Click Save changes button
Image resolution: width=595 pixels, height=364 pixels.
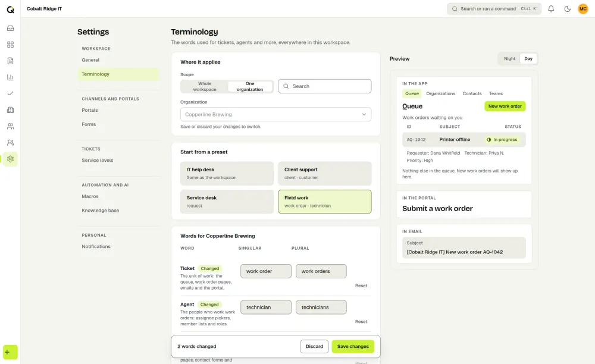tap(353, 346)
